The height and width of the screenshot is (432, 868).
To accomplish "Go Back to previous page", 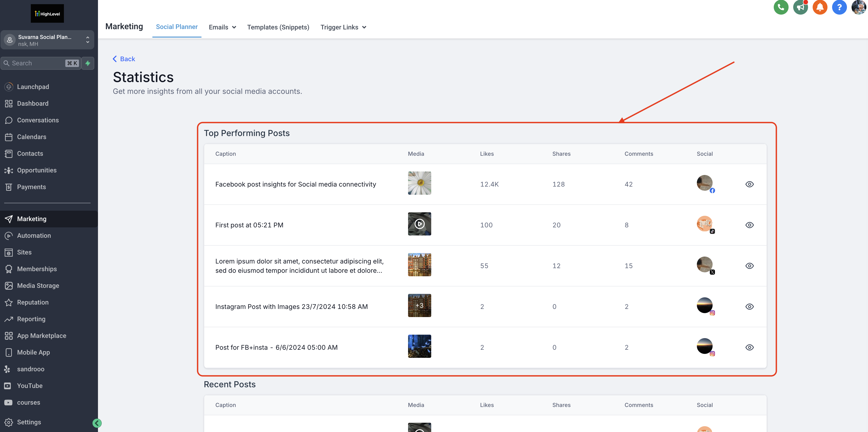I will click(x=124, y=59).
